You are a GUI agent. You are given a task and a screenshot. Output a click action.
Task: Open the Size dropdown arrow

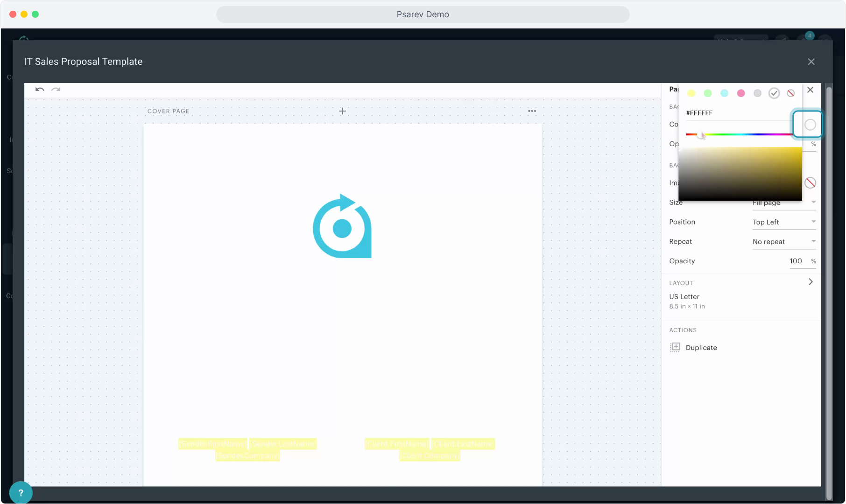click(813, 202)
